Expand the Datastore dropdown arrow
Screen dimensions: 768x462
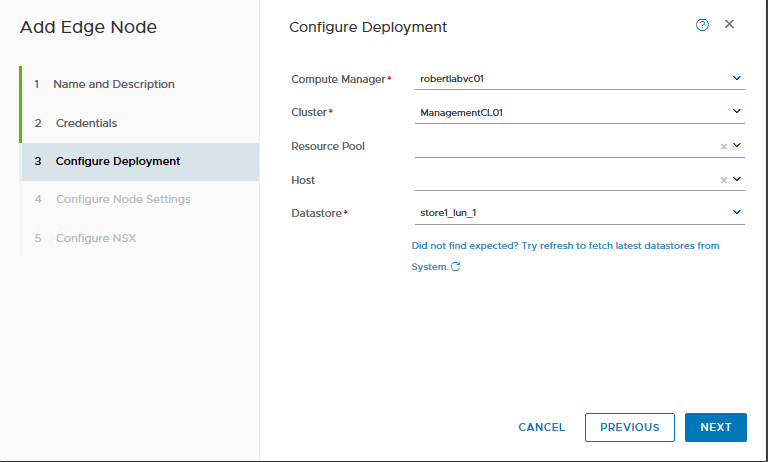pos(737,212)
